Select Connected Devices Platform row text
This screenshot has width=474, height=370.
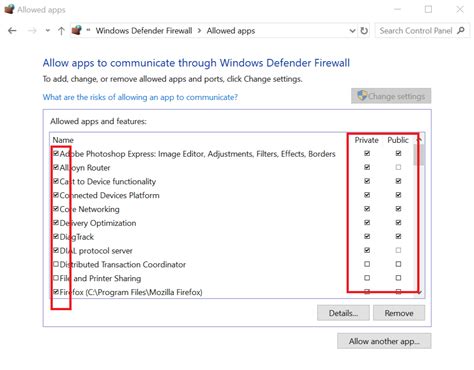[x=110, y=195]
